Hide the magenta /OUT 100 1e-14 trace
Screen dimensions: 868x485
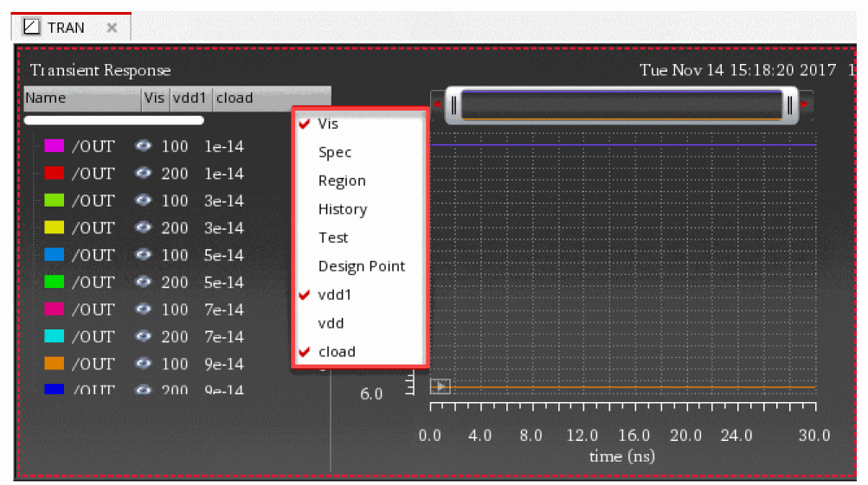pyautogui.click(x=144, y=147)
